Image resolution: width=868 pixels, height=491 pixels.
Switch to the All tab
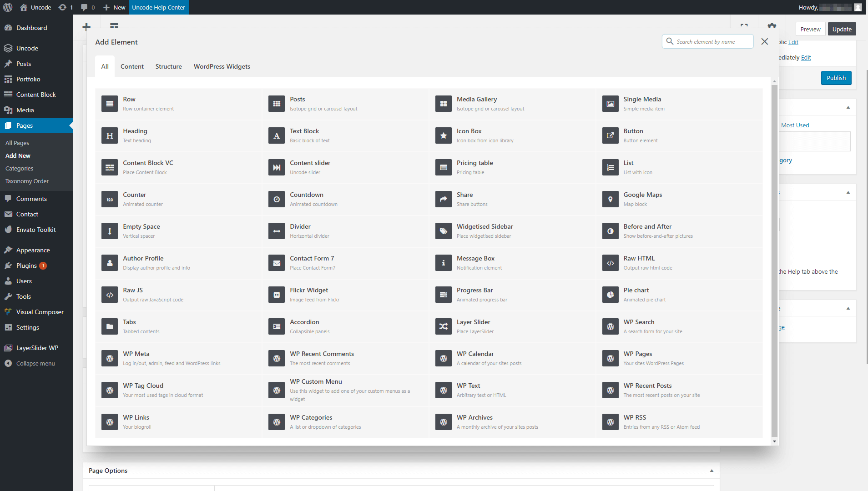(105, 66)
